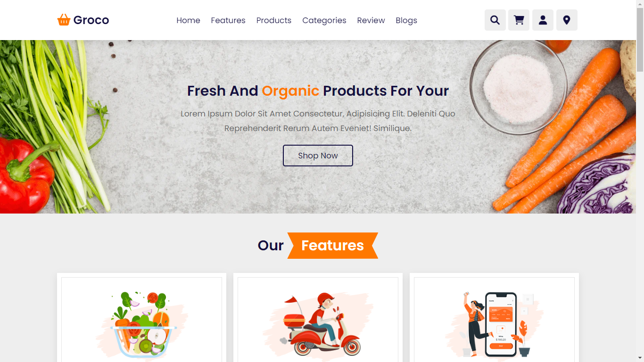Click the location pin icon
Viewport: 644px width, 362px height.
(x=567, y=20)
